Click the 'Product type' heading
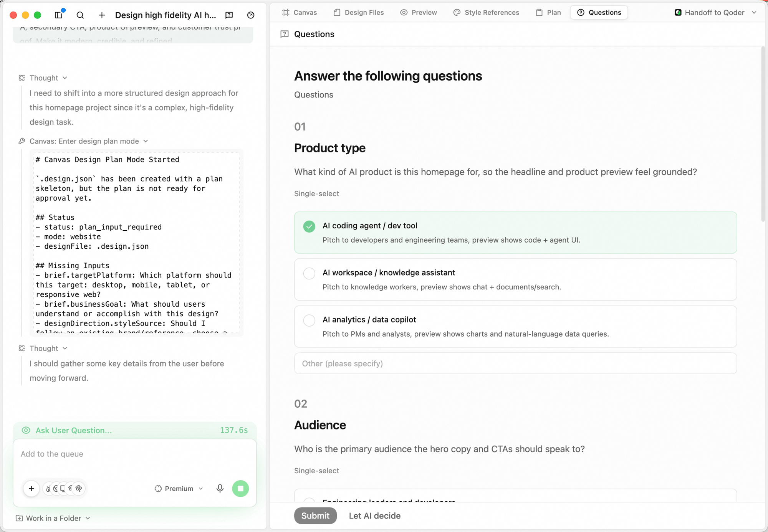 tap(330, 148)
